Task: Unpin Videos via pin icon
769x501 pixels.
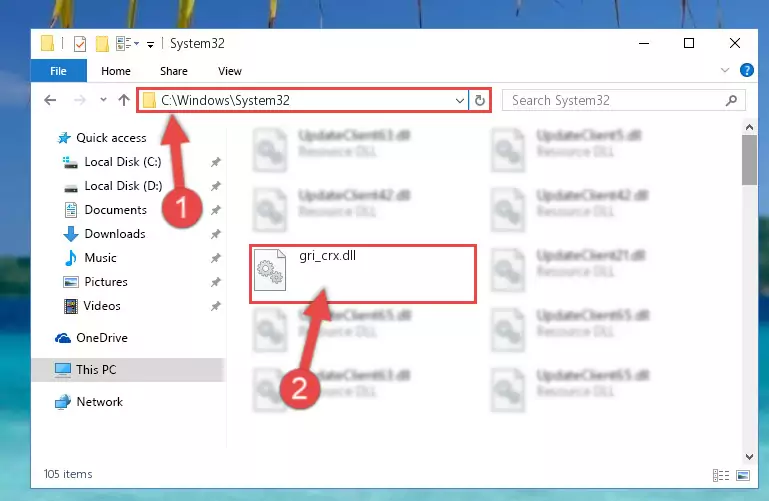Action: [215, 306]
